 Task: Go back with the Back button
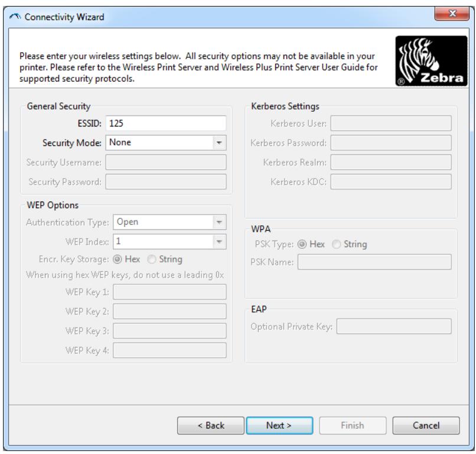point(211,425)
